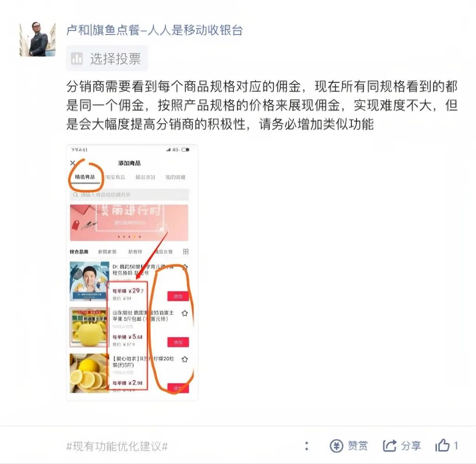476x464 pixels.
Task: Click the red add button for first product
Action: click(x=178, y=296)
